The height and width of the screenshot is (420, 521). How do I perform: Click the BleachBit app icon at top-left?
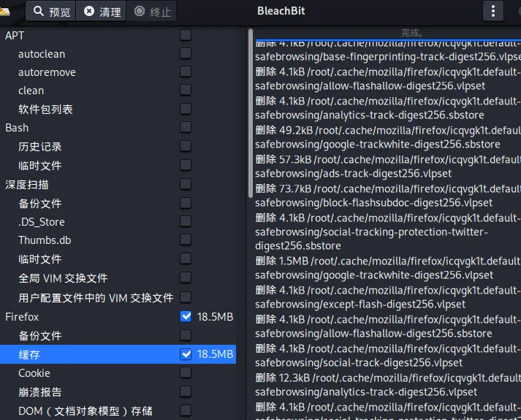point(4,12)
